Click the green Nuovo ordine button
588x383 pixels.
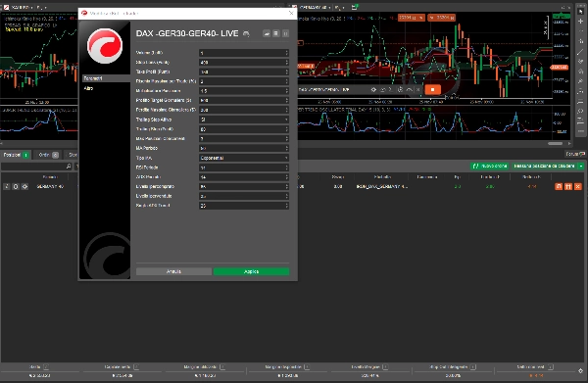point(489,166)
